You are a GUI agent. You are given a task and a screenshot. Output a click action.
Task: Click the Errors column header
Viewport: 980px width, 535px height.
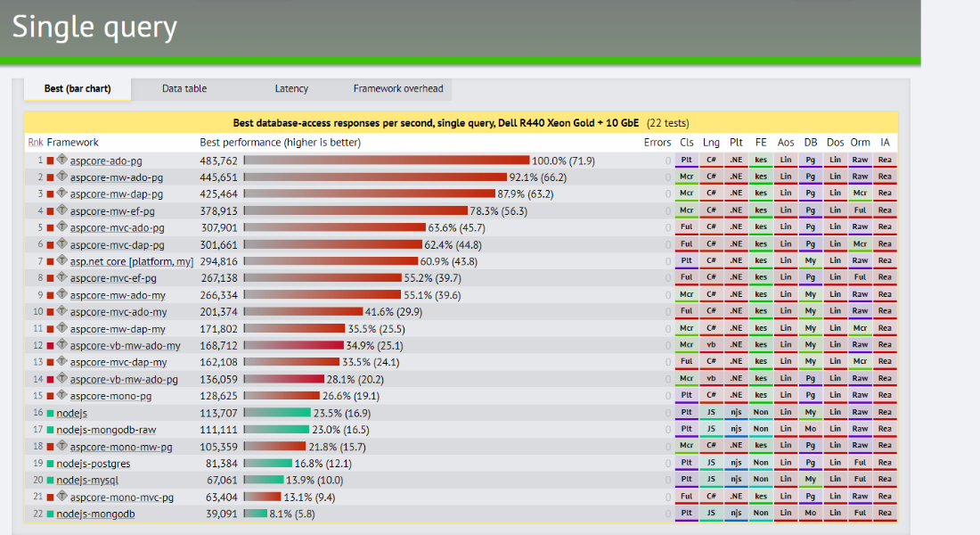tap(657, 143)
